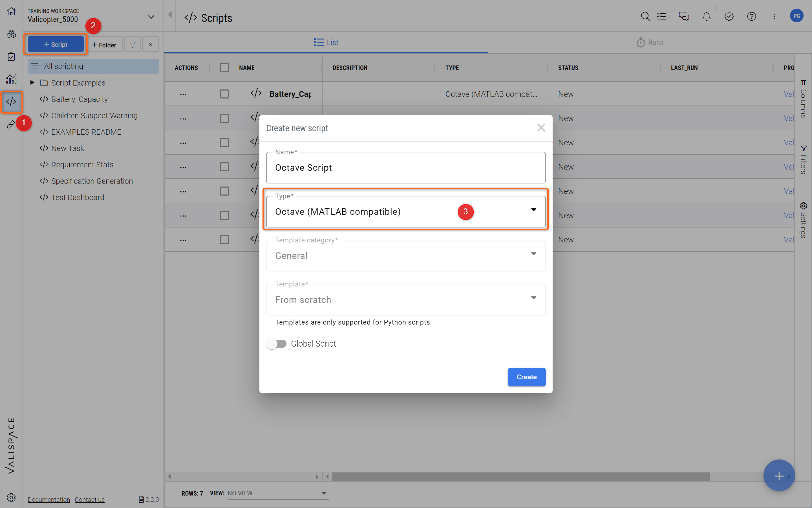The image size is (812, 508).
Task: Click the Name input field
Action: [x=406, y=167]
